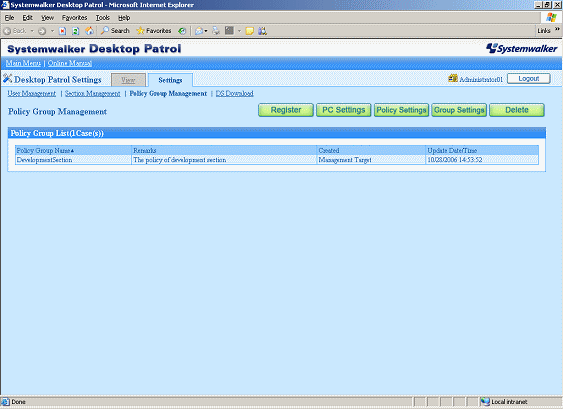Click the Administrator user icon
The width and height of the screenshot is (563, 409).
tap(453, 78)
